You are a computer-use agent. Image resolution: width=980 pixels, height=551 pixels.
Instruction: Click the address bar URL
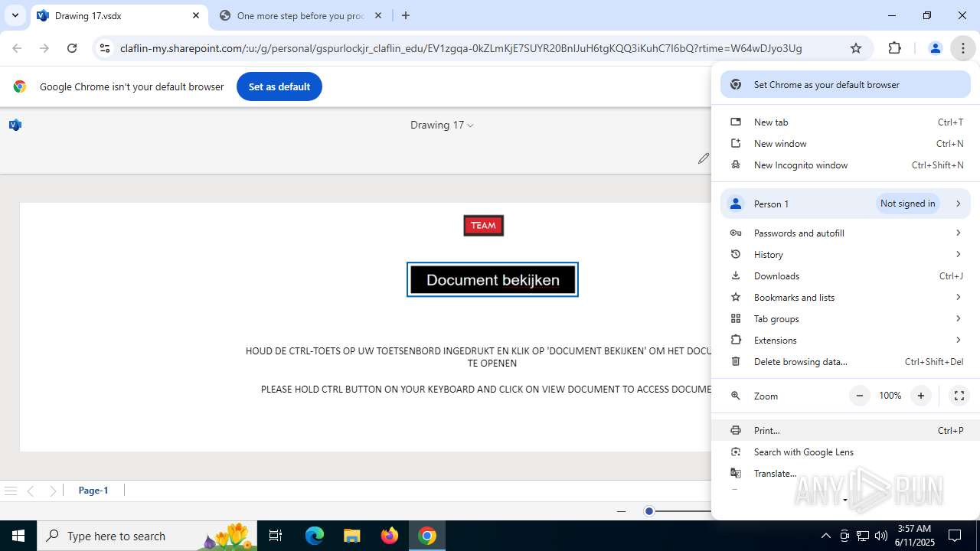pyautogui.click(x=461, y=48)
